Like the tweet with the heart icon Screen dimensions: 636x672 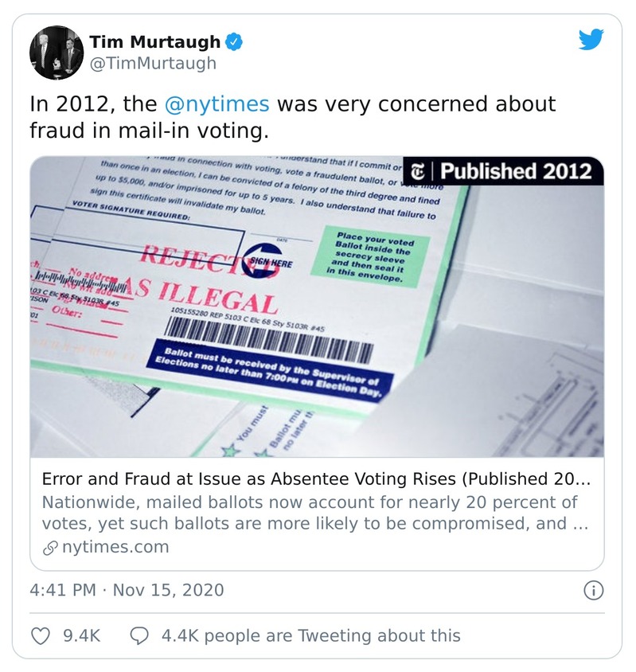(40, 635)
